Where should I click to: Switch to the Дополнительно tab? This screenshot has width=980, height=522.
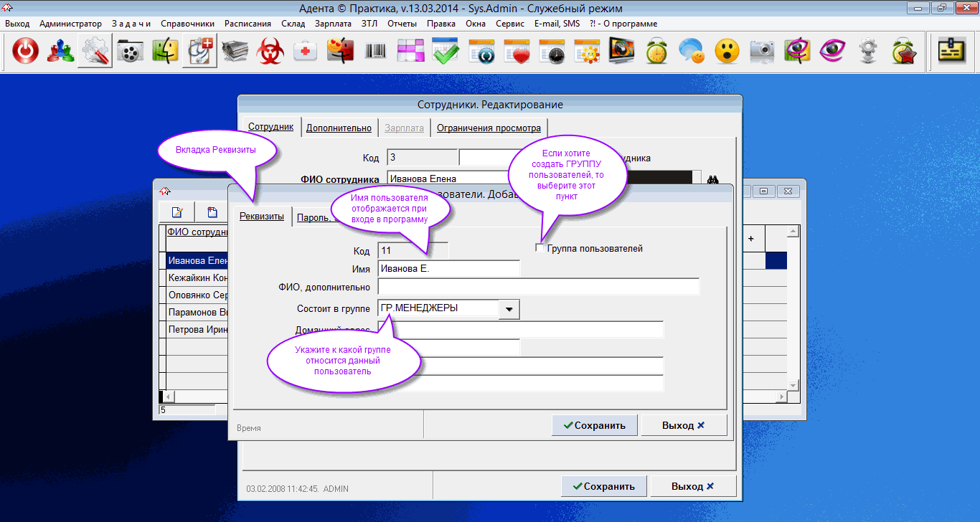tap(339, 128)
